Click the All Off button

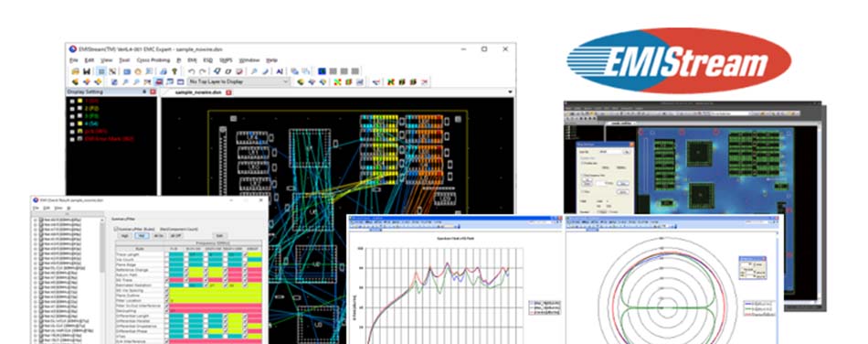[176, 235]
